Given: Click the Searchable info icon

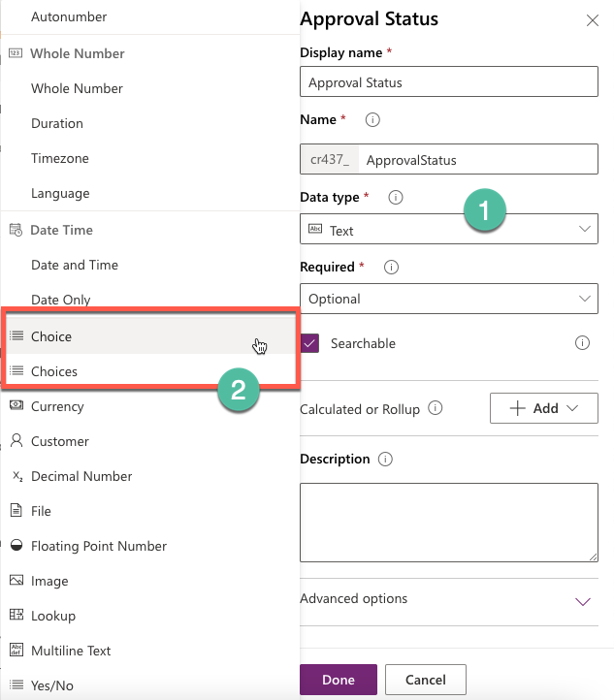Looking at the screenshot, I should [x=582, y=343].
